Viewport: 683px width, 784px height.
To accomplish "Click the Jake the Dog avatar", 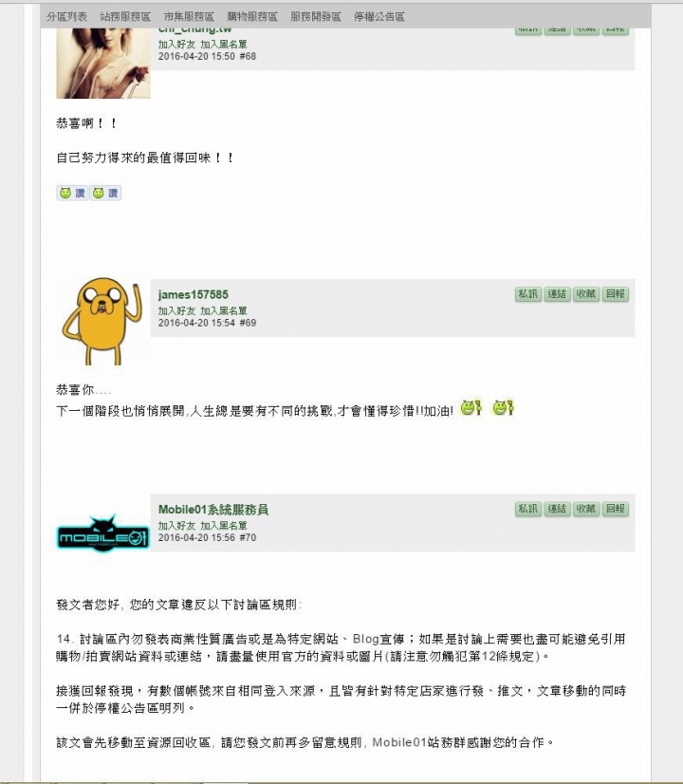I will pyautogui.click(x=103, y=321).
